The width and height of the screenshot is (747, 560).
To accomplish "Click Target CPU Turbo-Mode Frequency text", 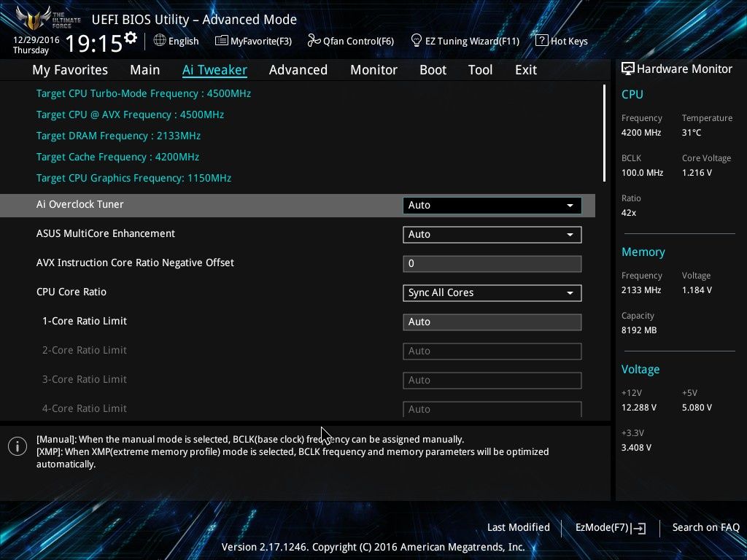I will pyautogui.click(x=144, y=93).
